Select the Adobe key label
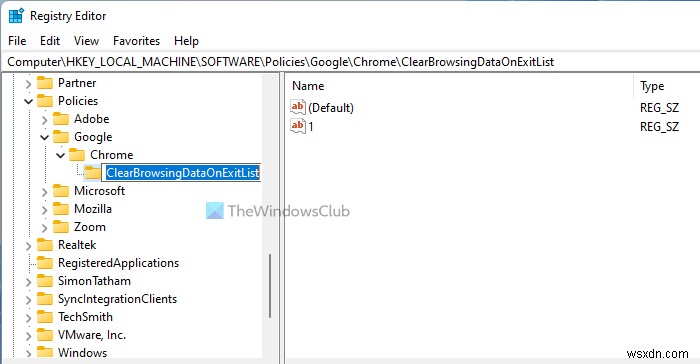Viewport: 700px width, 364px height. coord(92,119)
